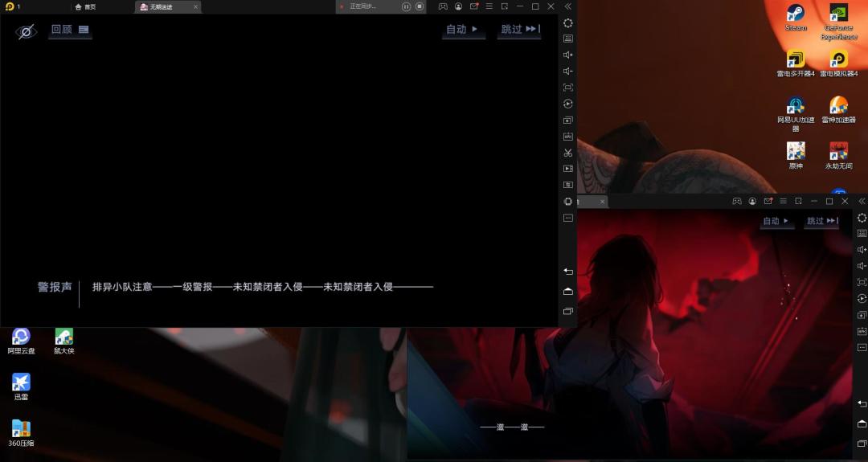Open the 网易UU加速器 desktop shortcut
Screen dimensions: 868x462
pyautogui.click(x=796, y=114)
